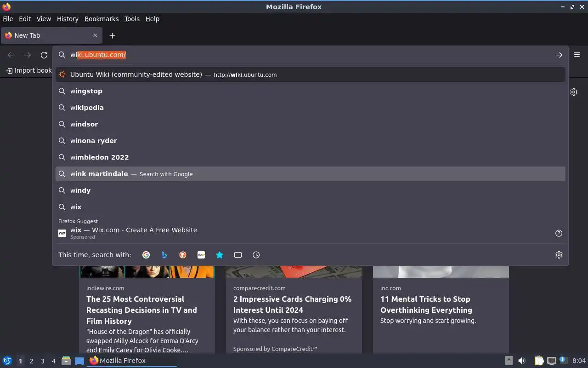Open the Firefox hamburger application menu
This screenshot has height=368, width=588.
[577, 55]
